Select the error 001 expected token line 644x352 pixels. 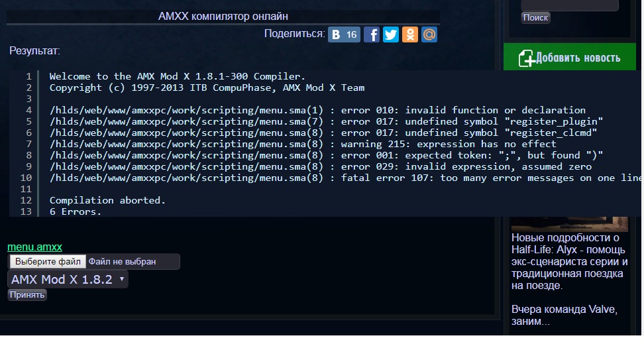point(326,155)
